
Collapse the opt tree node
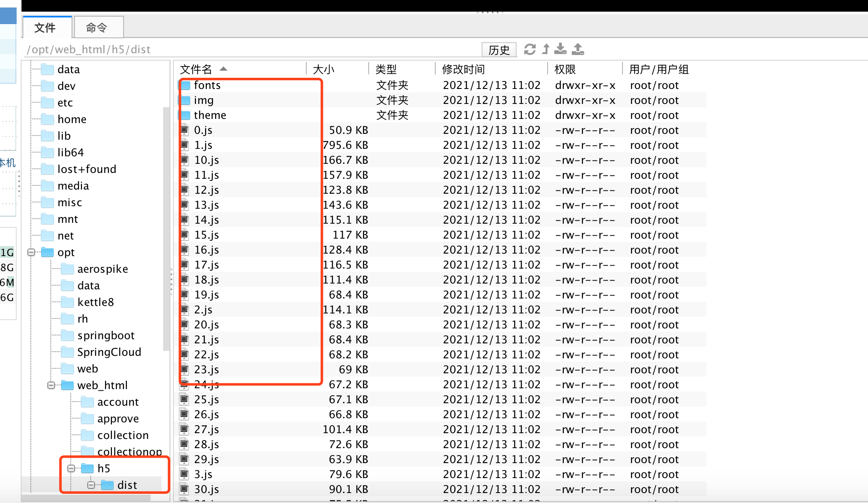point(31,252)
